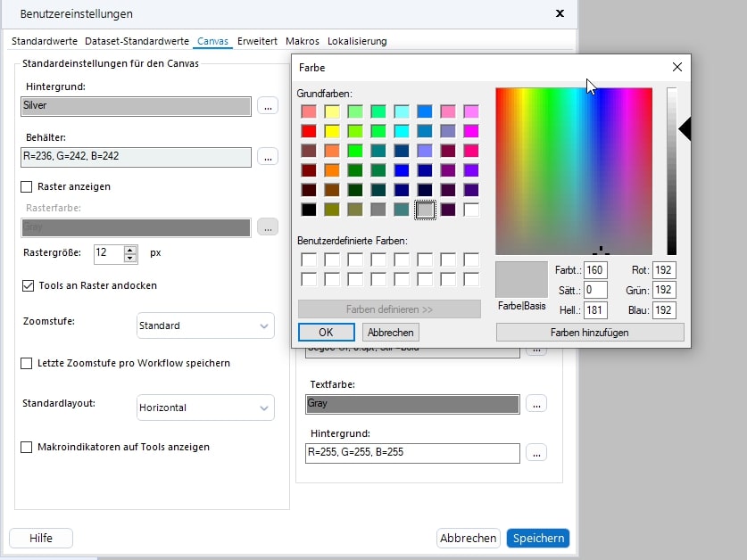Enable Letzte Zoomstufe pro Workflow speichern
Screen dimensions: 747x560
[27, 364]
